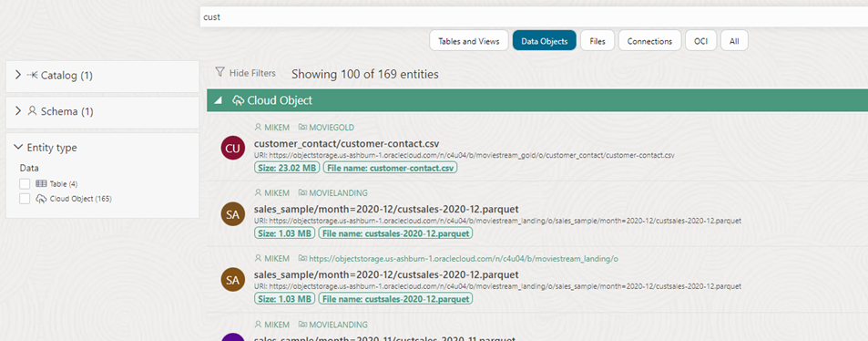Viewport: 868px width, 341px height.
Task: Click Hide Filters label
Action: (x=252, y=73)
